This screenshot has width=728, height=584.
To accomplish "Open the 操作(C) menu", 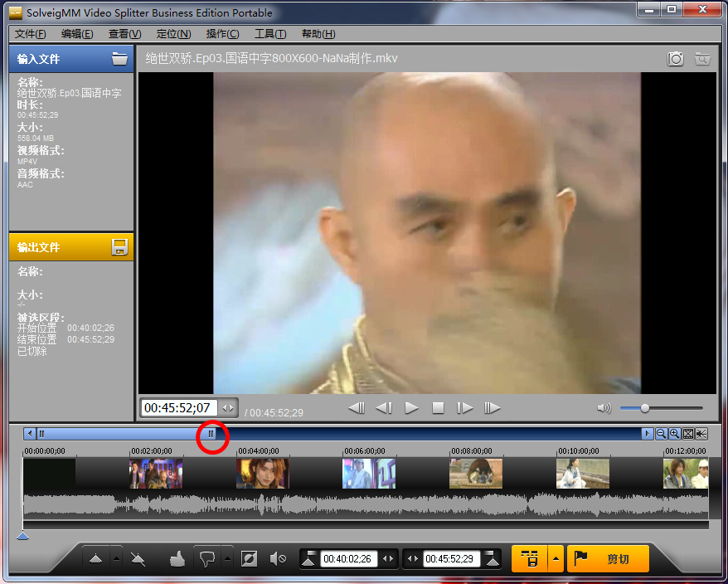I will [222, 34].
